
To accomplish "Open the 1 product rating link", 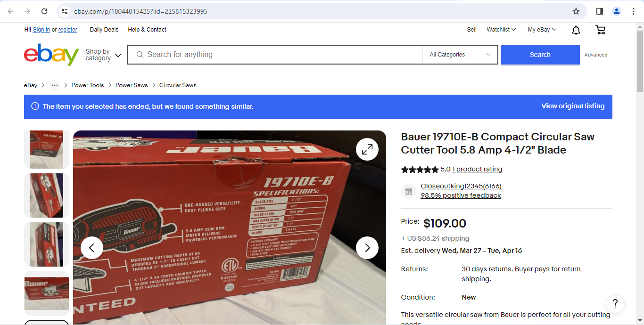I will (477, 170).
